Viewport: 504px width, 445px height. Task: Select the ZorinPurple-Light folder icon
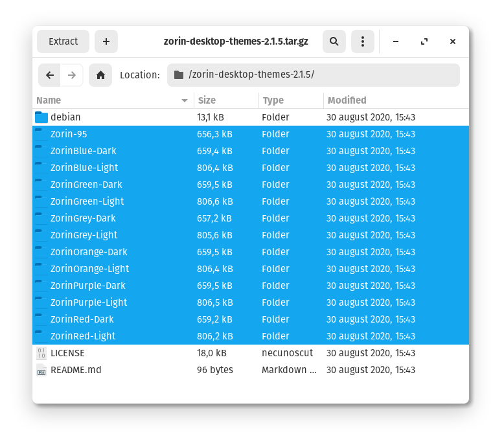41,302
